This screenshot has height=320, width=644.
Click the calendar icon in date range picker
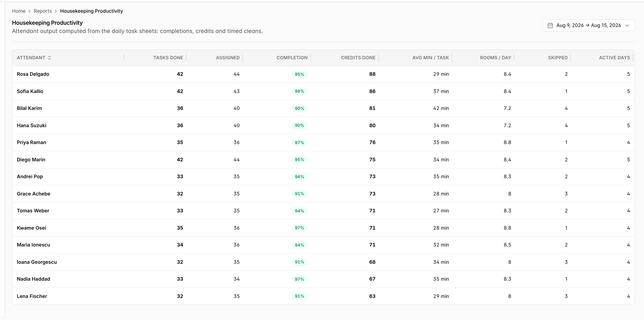550,26
